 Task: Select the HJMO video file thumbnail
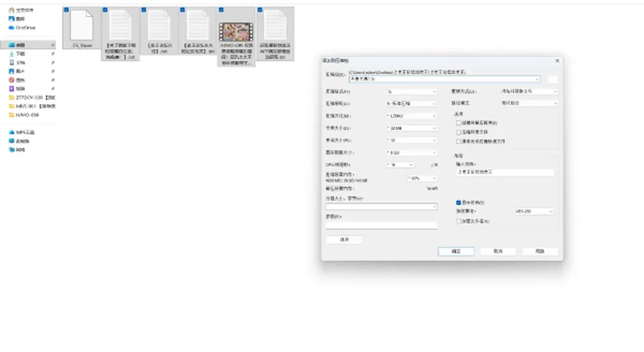pos(236,32)
